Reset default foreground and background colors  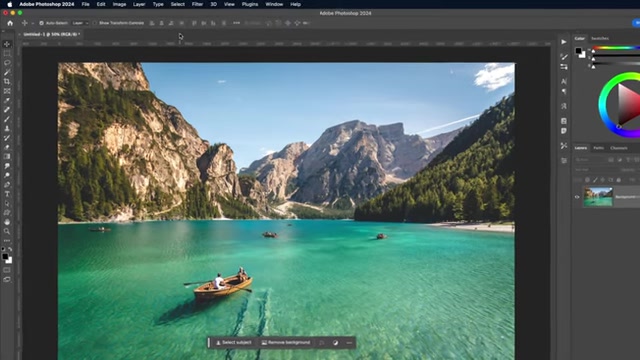point(4,249)
